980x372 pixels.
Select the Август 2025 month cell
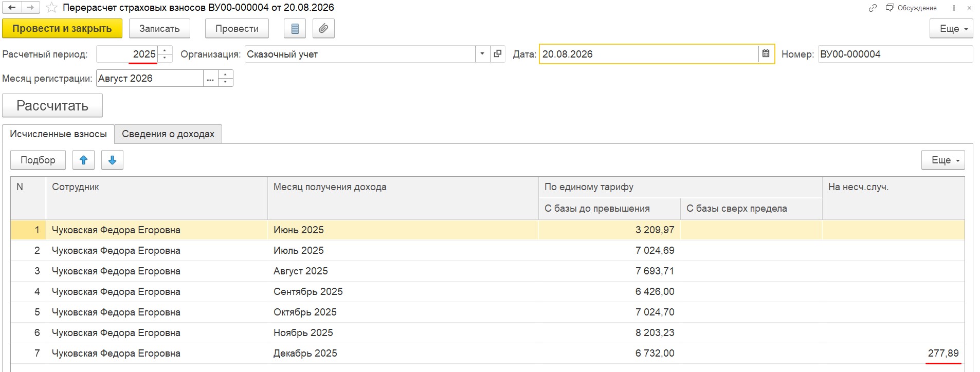(x=403, y=271)
